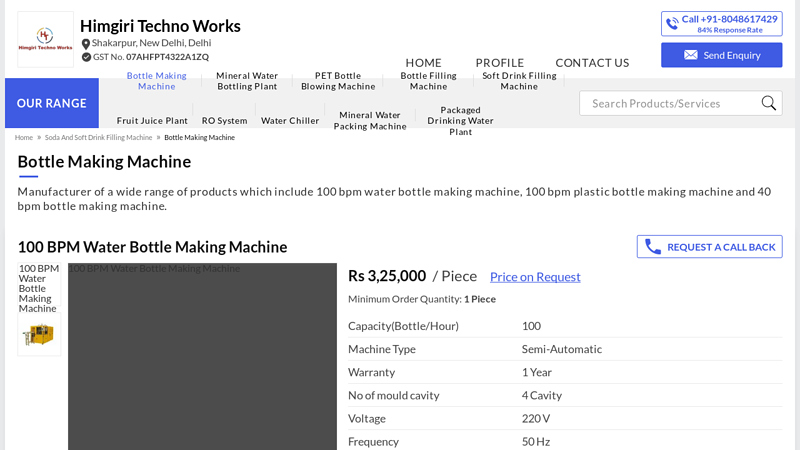Open the CONTACT US menu item
This screenshot has height=450, width=800.
(592, 63)
